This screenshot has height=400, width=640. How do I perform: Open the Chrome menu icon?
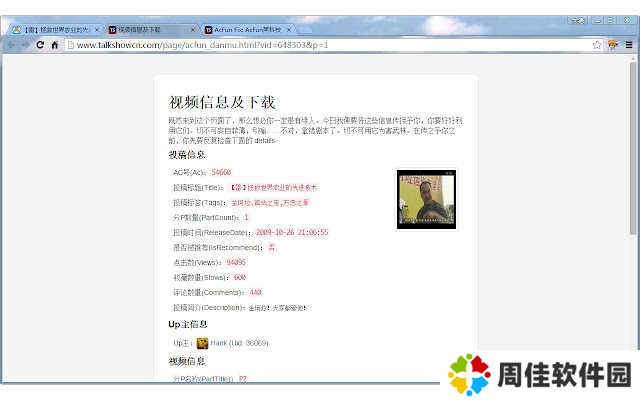click(x=627, y=45)
